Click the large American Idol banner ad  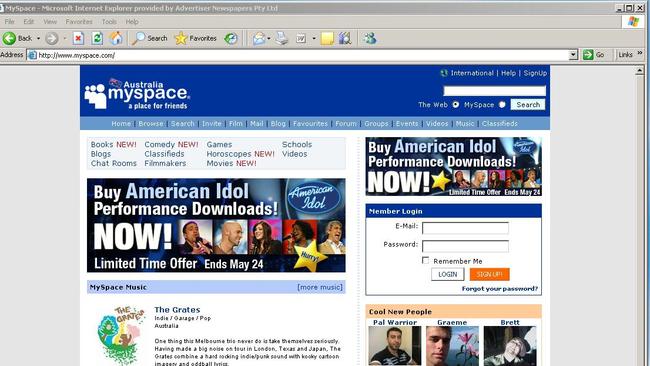pyautogui.click(x=216, y=225)
